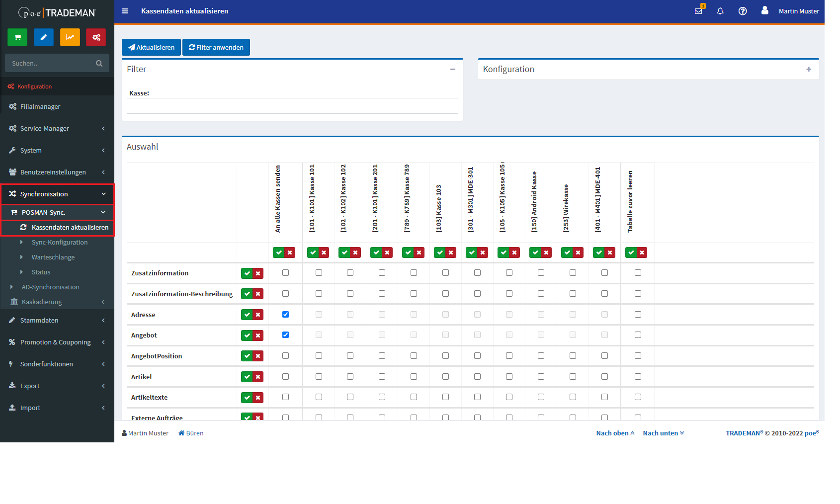Click the Aktualisieren button
Viewport: 840px width, 504px height.
[151, 47]
